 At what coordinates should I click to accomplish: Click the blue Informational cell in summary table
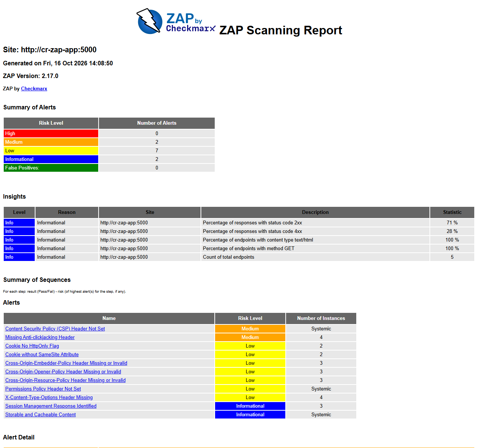51,159
